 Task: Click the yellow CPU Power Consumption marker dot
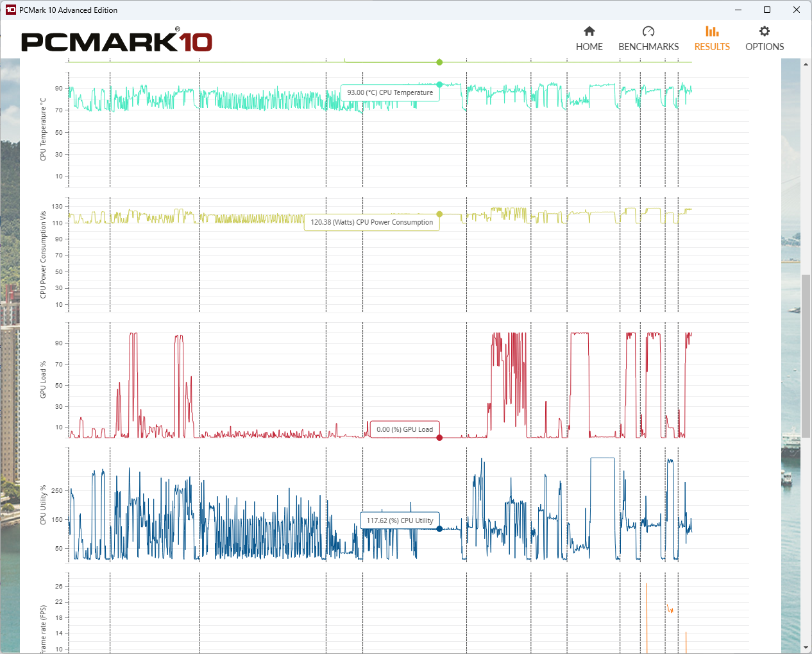439,214
